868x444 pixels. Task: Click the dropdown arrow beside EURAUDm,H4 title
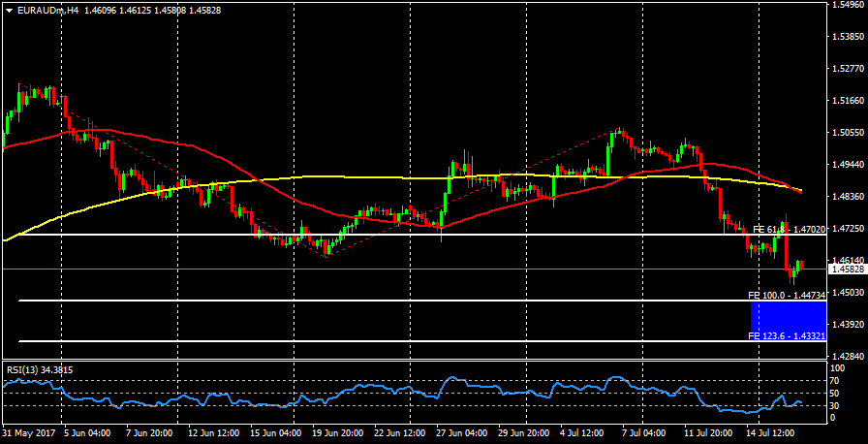(x=8, y=9)
